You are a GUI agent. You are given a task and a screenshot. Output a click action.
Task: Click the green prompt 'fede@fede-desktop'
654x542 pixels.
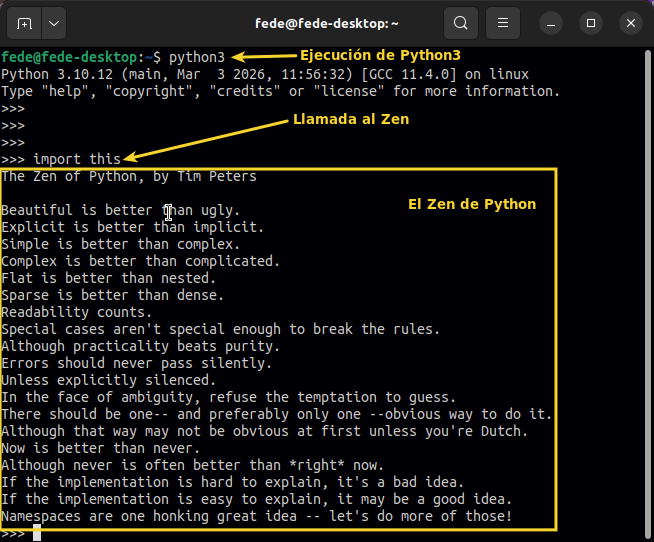69,57
